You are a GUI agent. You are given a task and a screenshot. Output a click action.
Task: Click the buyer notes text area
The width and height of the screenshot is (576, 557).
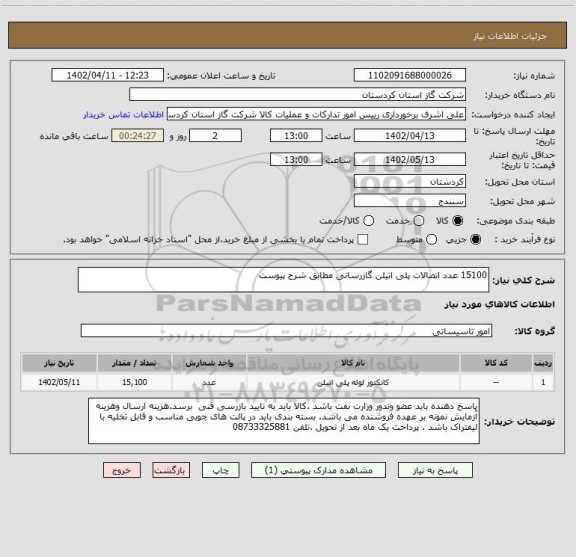pos(284,421)
